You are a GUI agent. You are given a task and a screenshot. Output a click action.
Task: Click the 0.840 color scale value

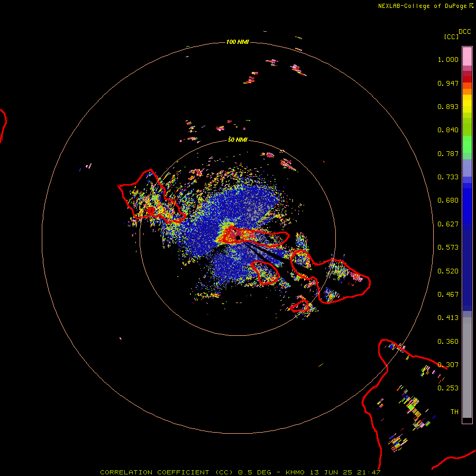click(x=448, y=130)
